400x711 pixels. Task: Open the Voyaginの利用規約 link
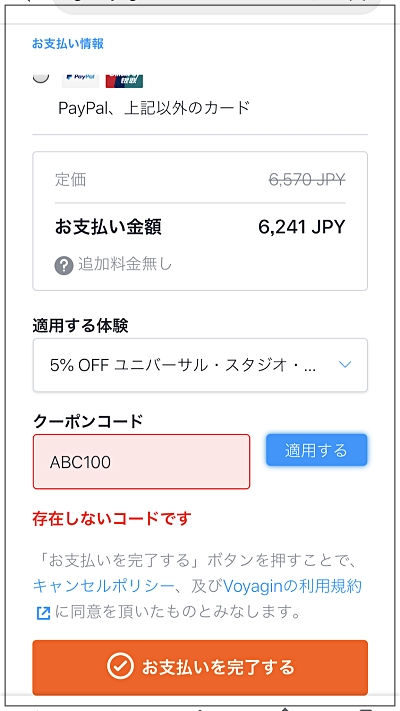pyautogui.click(x=293, y=586)
